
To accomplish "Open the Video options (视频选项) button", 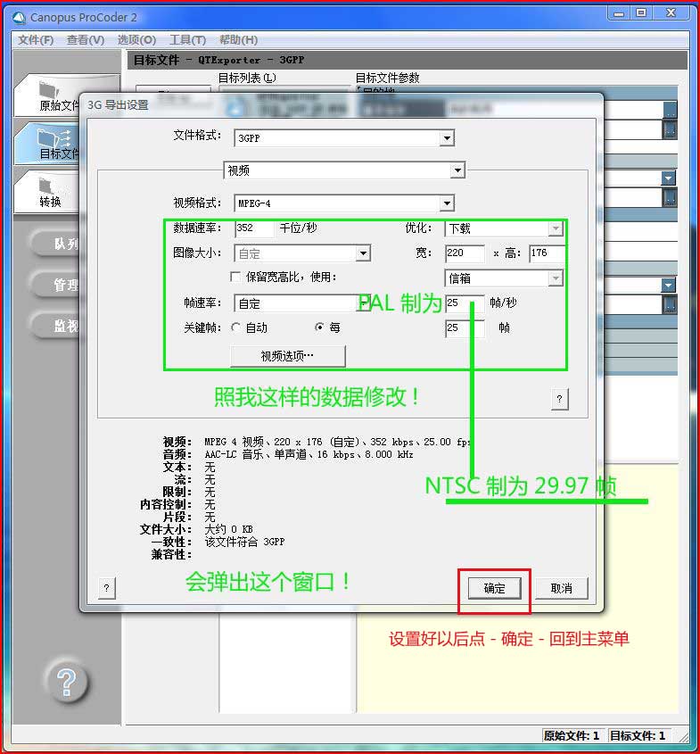I will (x=287, y=356).
